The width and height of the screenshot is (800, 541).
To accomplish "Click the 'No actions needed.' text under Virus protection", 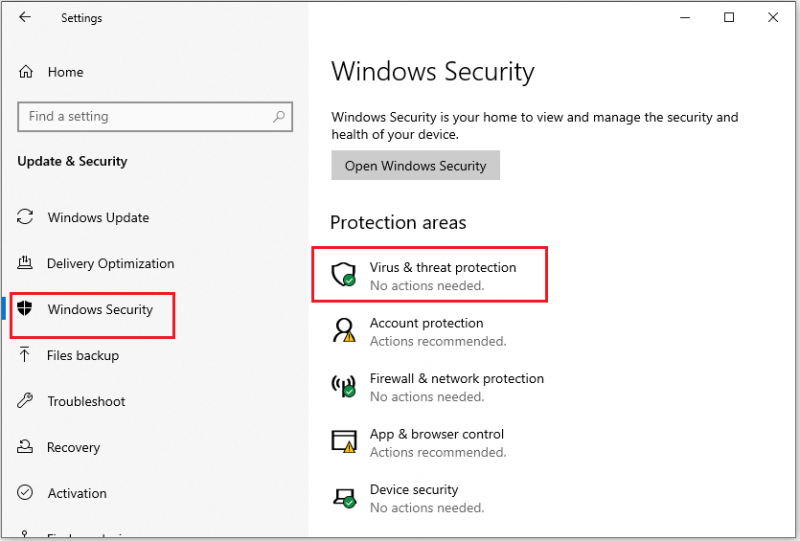I will pyautogui.click(x=427, y=286).
